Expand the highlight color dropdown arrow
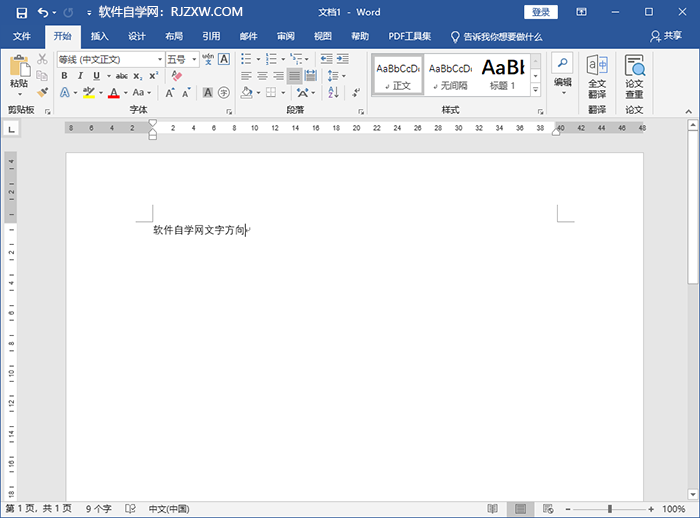 click(101, 93)
